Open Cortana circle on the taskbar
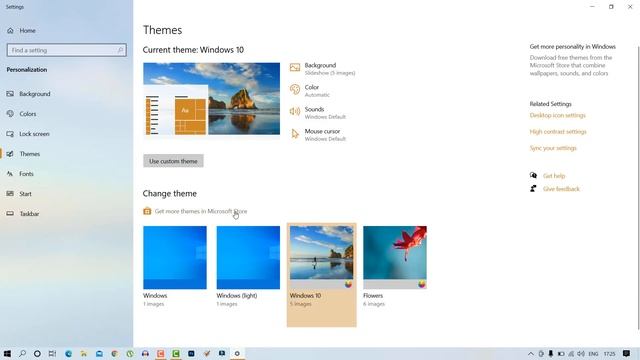 pos(37,353)
